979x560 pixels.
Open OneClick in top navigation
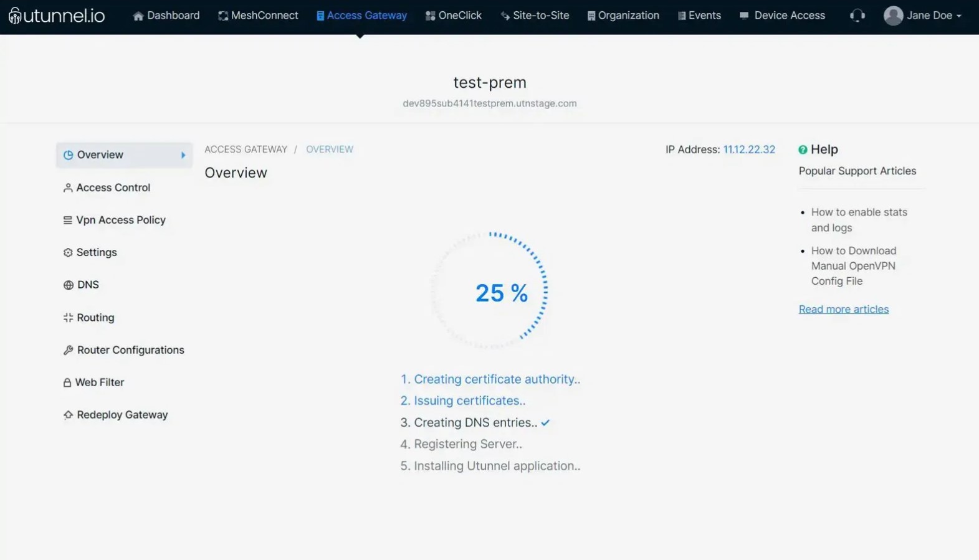tap(460, 16)
